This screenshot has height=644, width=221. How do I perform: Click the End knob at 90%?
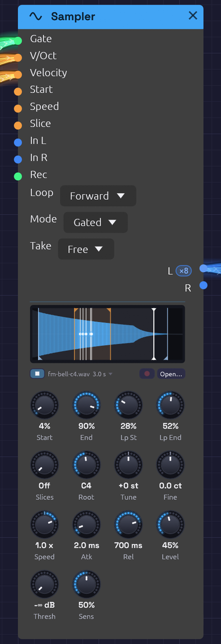(86, 405)
